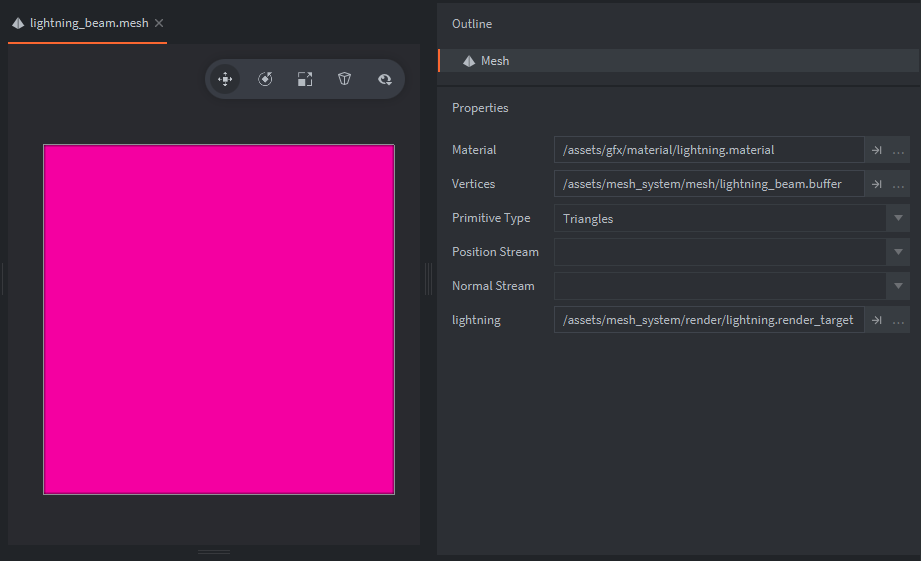921x561 pixels.
Task: Browse for Vertices with ellipsis button
Action: coord(898,184)
